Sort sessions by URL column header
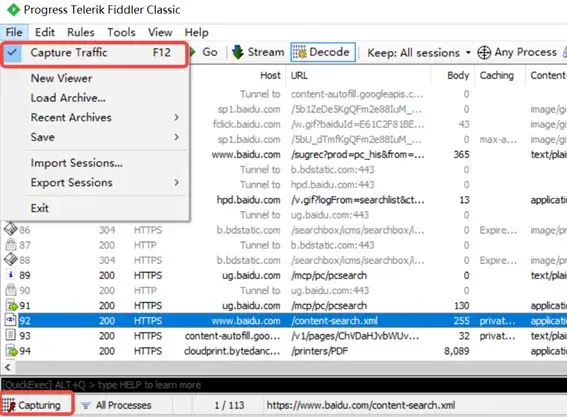This screenshot has width=567, height=417. tap(299, 75)
